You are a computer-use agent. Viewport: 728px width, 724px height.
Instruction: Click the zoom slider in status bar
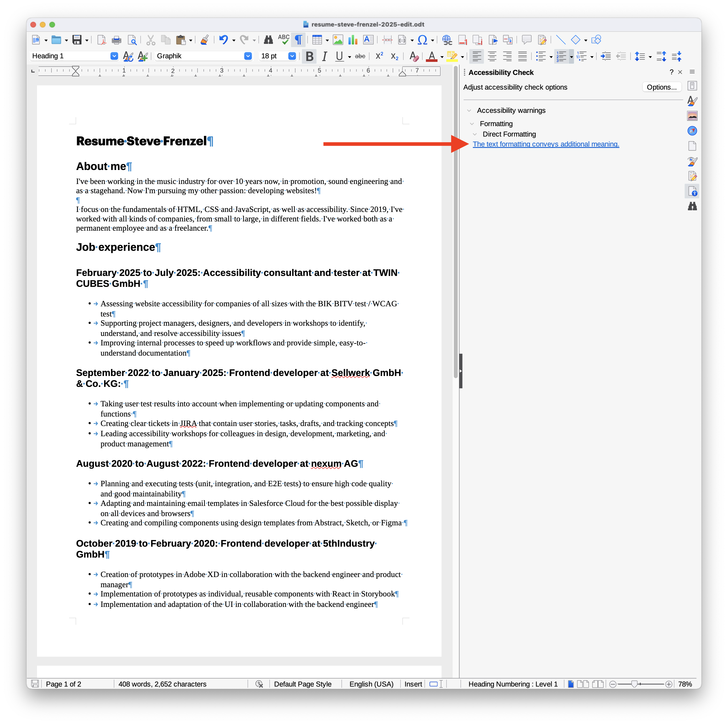(x=635, y=684)
